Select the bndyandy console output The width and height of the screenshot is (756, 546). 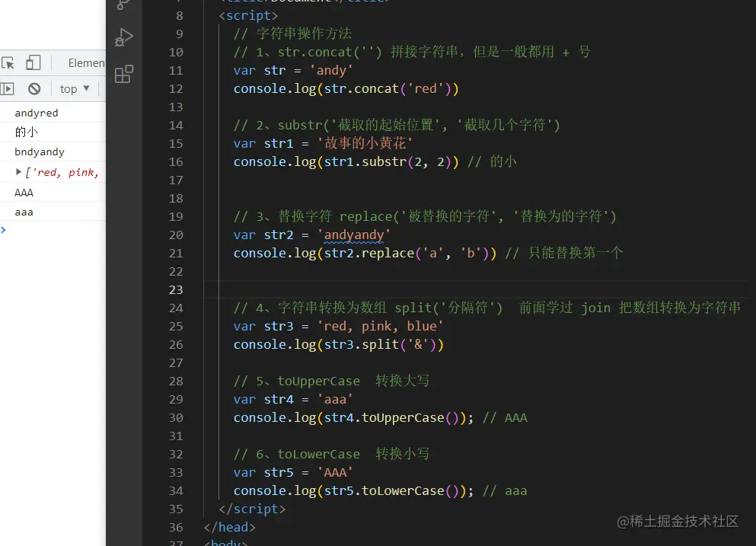pyautogui.click(x=40, y=152)
